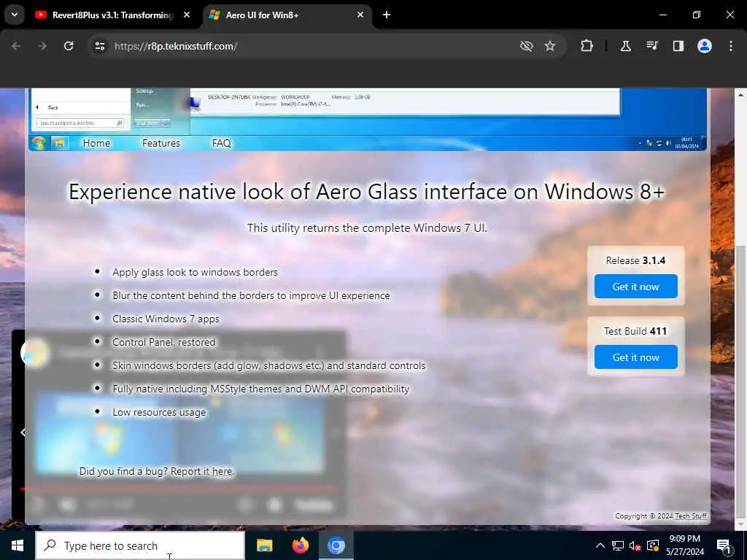
Task: Close the Aero UI for Win8+ tab
Action: point(360,15)
